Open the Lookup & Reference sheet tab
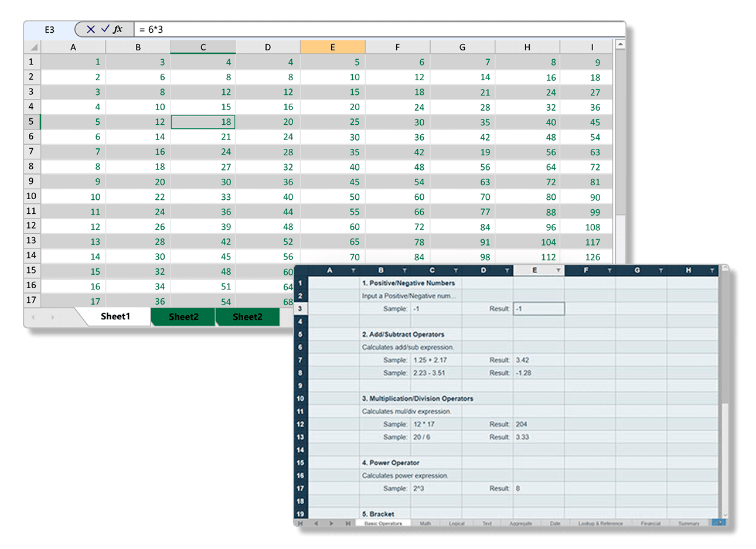 click(x=601, y=523)
